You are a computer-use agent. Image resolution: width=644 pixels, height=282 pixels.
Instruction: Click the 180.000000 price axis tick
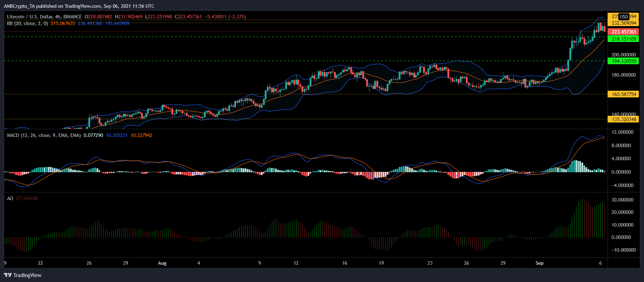[x=624, y=75]
